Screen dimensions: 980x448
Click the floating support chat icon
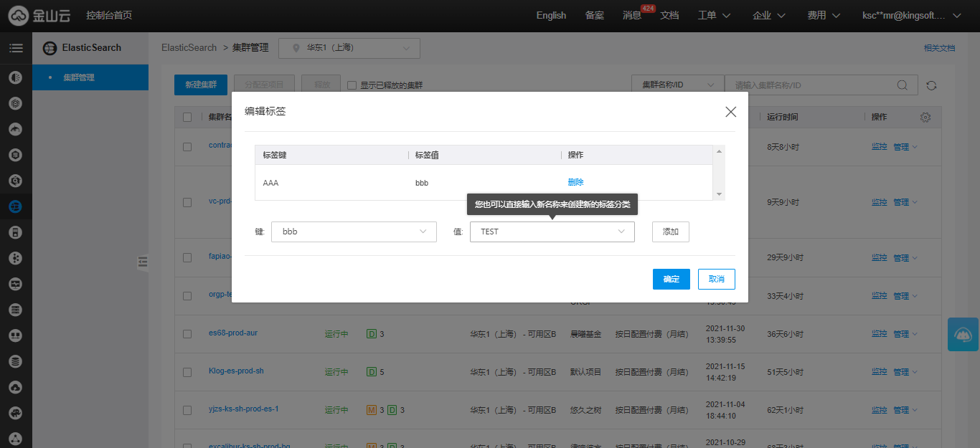click(963, 335)
